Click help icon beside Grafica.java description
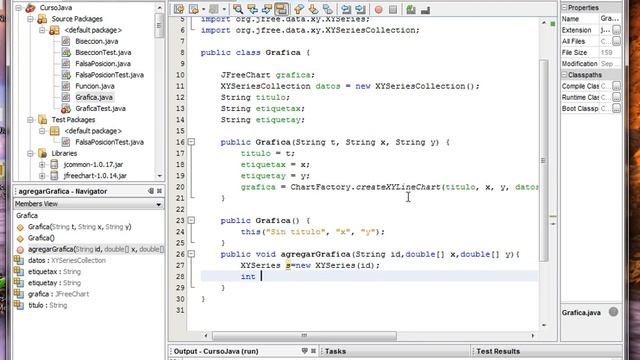The height and width of the screenshot is (360, 640). coord(613,312)
